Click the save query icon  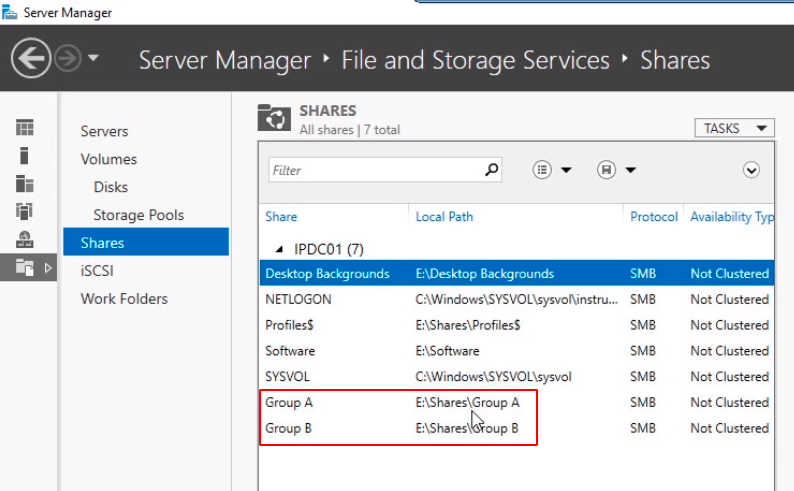click(606, 170)
